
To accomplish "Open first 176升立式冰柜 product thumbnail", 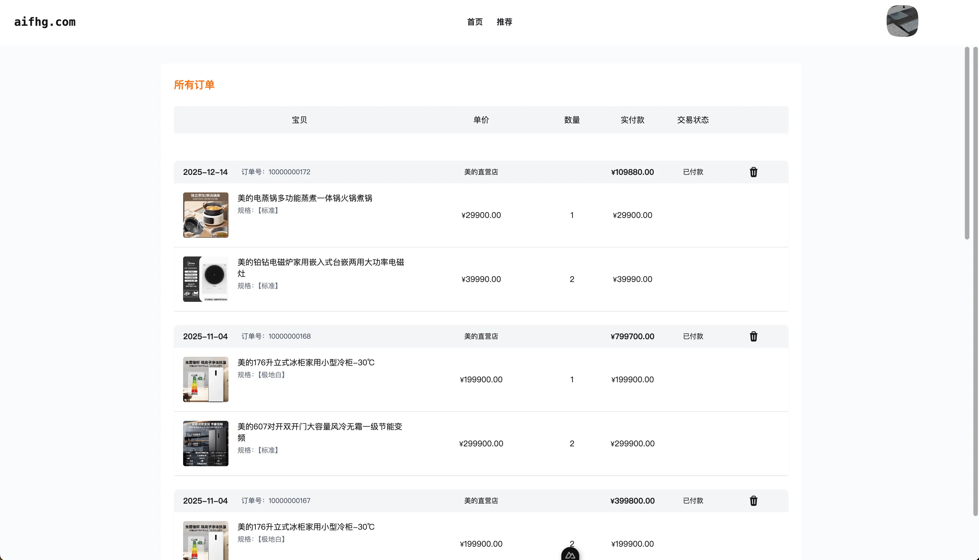I will click(x=205, y=379).
